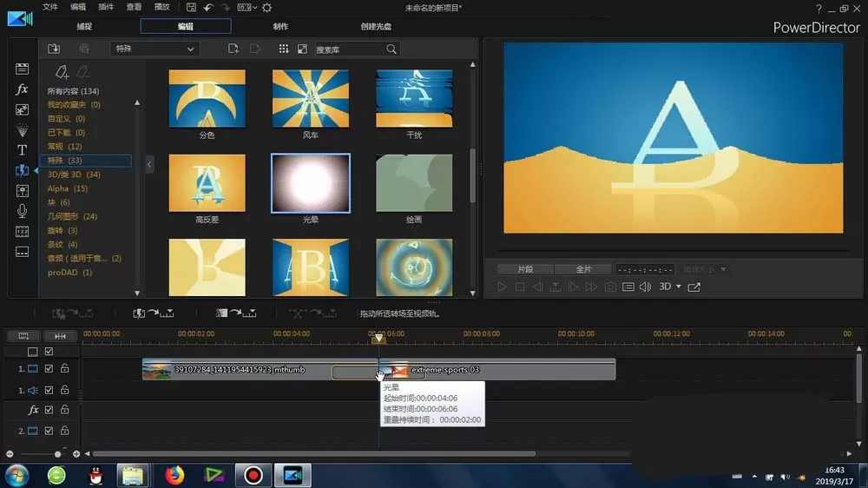
Task: Toggle the audio track 1 enable checkbox
Action: point(49,390)
